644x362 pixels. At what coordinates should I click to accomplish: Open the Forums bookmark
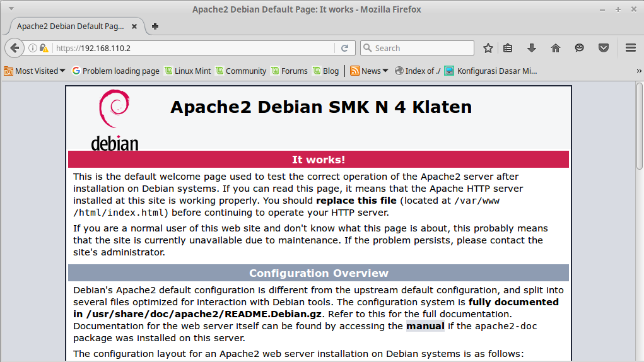289,71
